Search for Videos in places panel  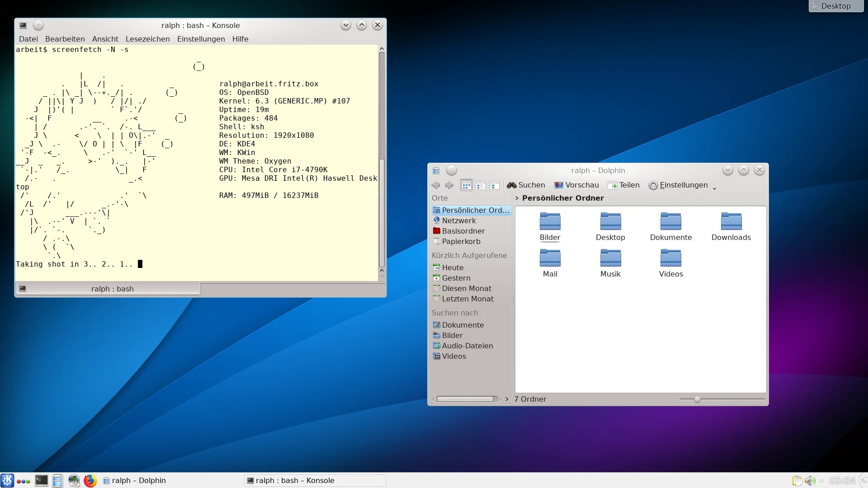pos(471,356)
